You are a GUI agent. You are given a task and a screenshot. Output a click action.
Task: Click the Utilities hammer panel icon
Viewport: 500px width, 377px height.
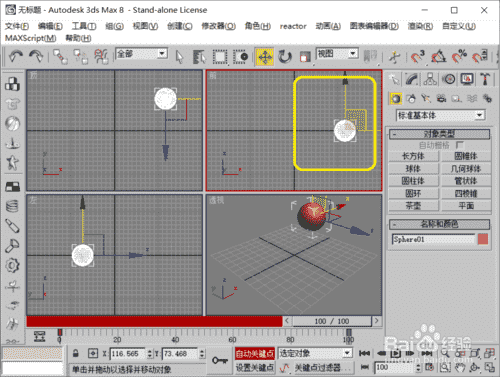click(x=484, y=79)
